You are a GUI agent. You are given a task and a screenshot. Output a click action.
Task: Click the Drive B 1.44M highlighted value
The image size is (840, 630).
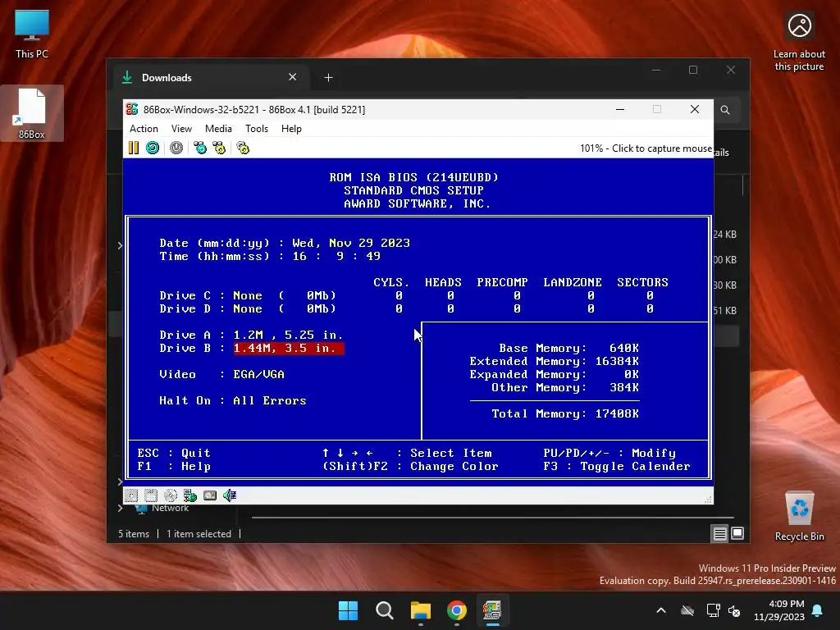point(289,348)
